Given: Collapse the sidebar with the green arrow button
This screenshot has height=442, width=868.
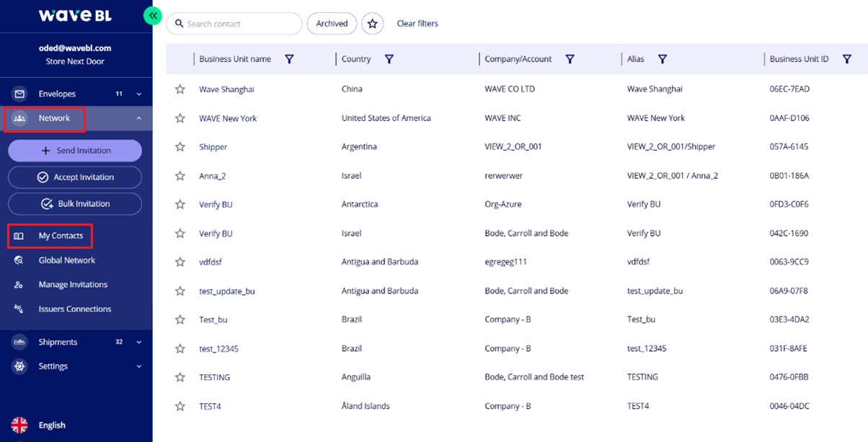Looking at the screenshot, I should (152, 15).
